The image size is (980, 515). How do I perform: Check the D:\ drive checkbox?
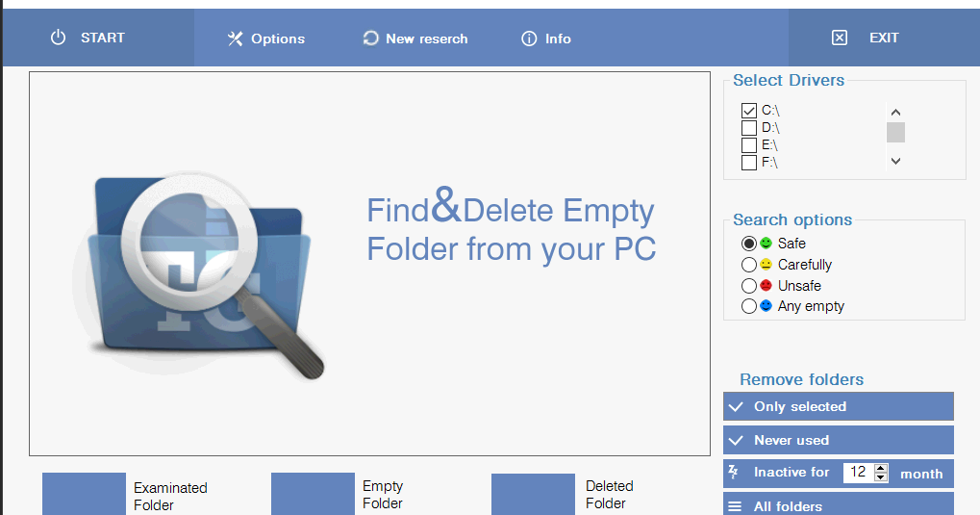(x=749, y=128)
